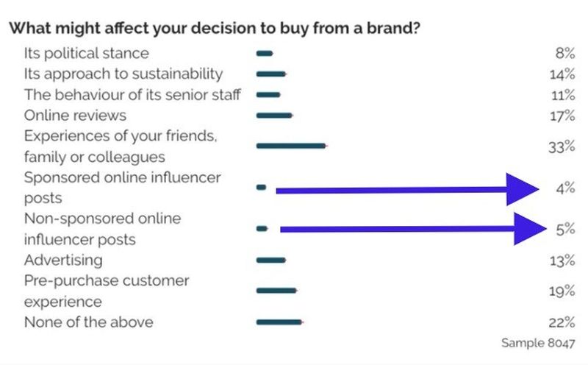The image size is (588, 365).
Task: Click the Pre-purchase customer experience bar
Action: (x=277, y=290)
